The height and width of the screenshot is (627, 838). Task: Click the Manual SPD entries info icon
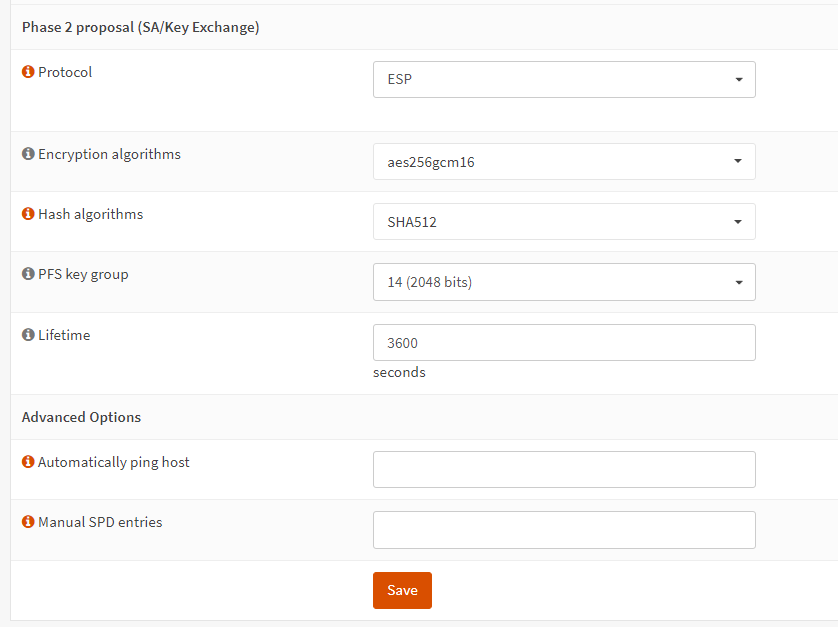click(28, 523)
